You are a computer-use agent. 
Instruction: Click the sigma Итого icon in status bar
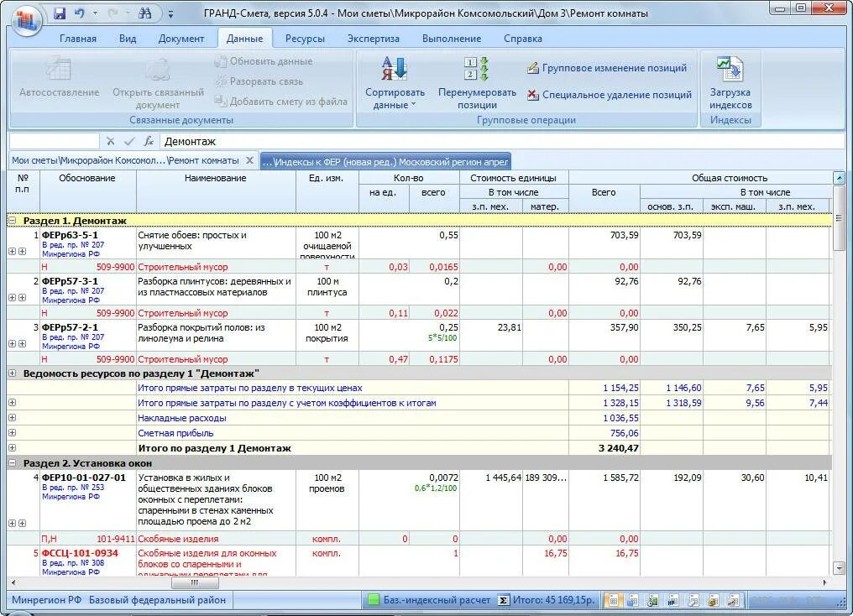(x=503, y=600)
